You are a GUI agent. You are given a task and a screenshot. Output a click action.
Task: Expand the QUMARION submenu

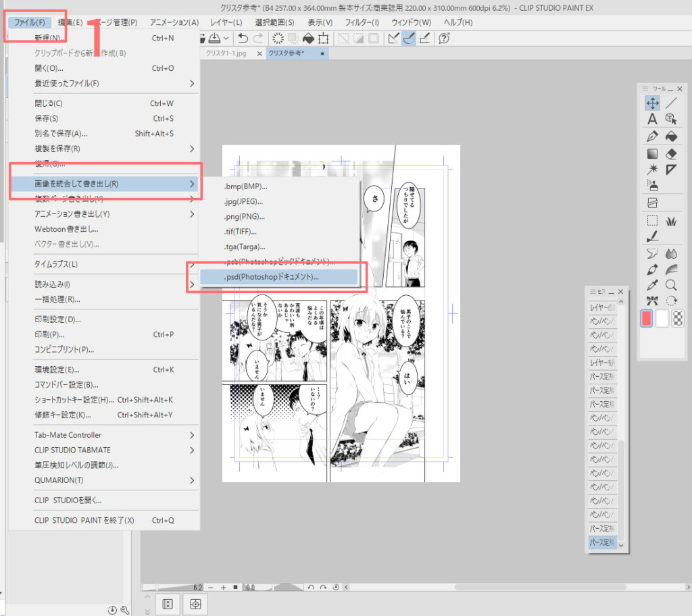191,480
